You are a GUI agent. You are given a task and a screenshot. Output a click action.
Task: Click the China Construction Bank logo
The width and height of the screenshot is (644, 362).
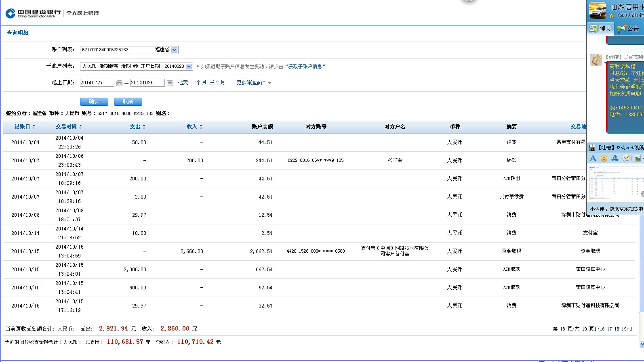coord(33,13)
